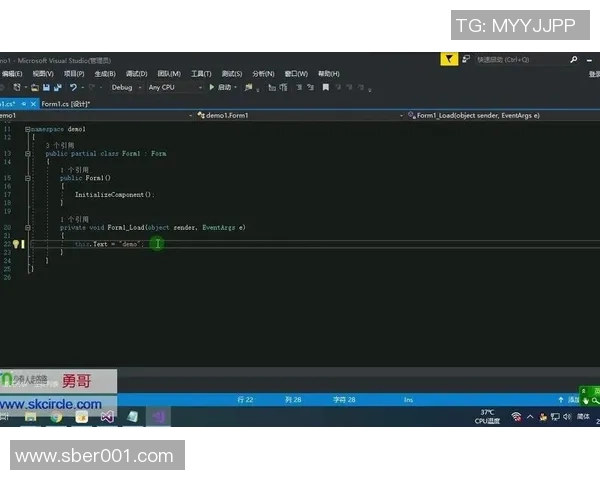Switch to Form1.cs [设计] tab
This screenshot has width=600, height=480.
click(65, 103)
